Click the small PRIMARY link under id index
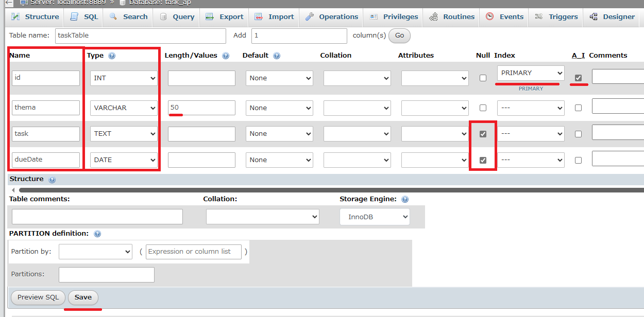Viewport: 644px width, 317px height. [x=531, y=89]
